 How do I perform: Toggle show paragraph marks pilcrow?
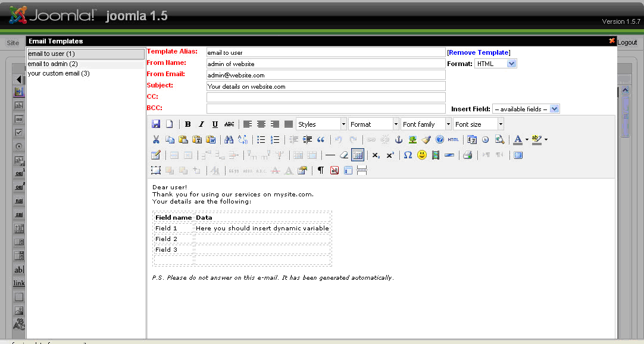(x=321, y=170)
